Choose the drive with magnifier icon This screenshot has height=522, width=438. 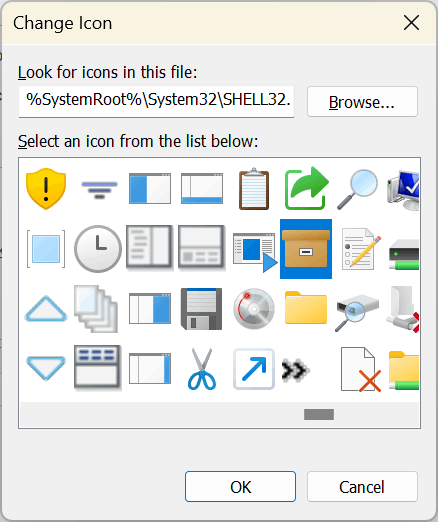point(357,312)
